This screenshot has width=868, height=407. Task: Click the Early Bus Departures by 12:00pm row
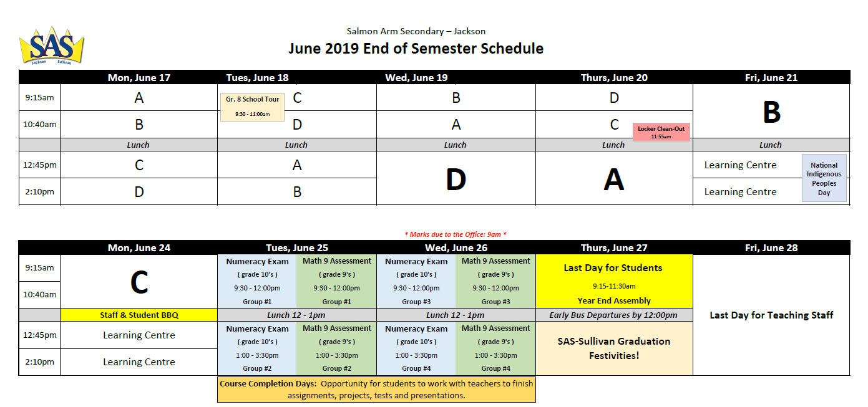(x=614, y=315)
